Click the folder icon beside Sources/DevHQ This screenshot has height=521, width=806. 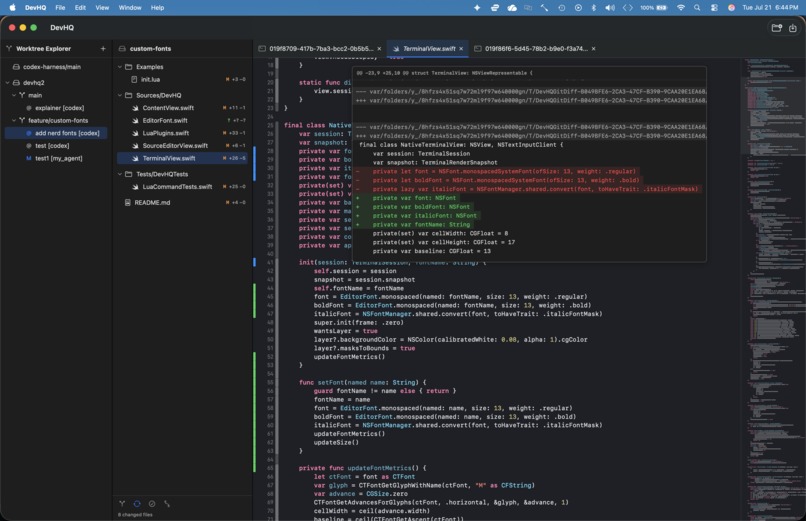click(129, 95)
